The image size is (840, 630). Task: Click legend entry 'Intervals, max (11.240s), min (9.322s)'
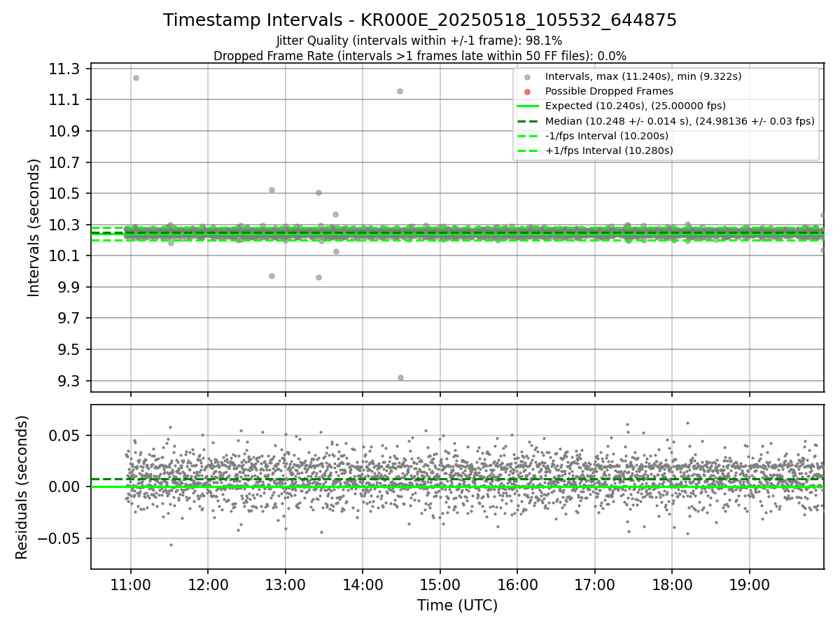tap(643, 76)
